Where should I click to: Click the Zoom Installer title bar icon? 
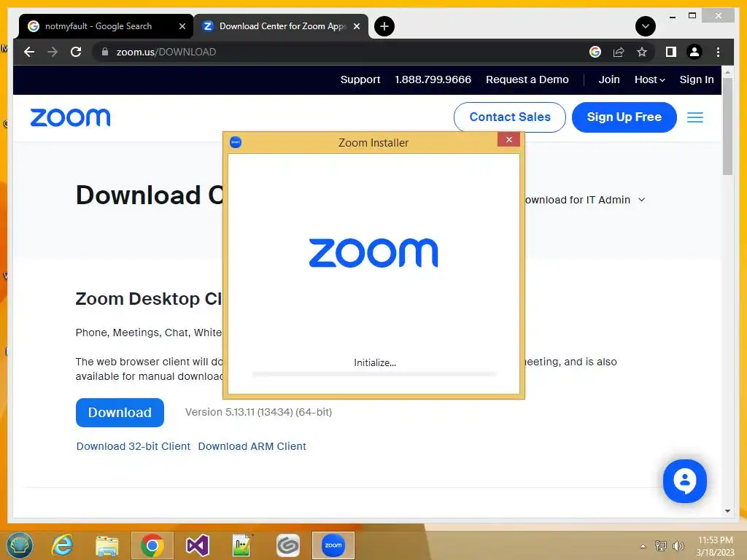(x=236, y=142)
